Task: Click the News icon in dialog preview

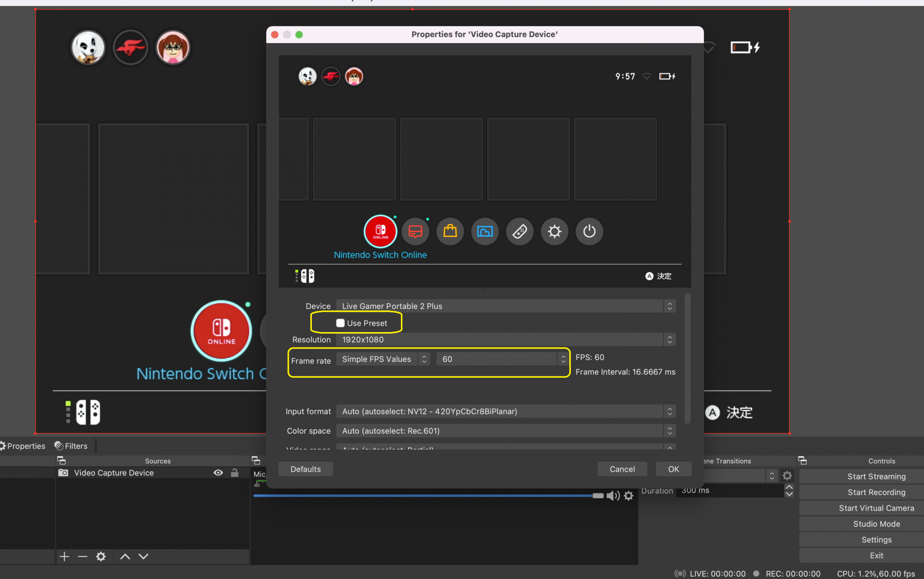Action: pos(415,232)
